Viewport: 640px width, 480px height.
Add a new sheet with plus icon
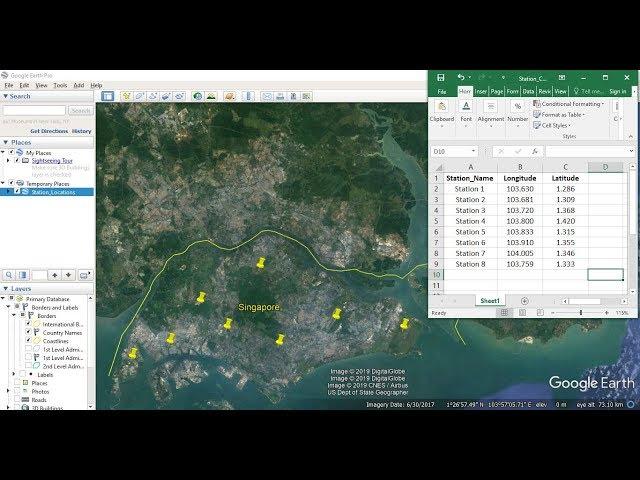pyautogui.click(x=525, y=301)
